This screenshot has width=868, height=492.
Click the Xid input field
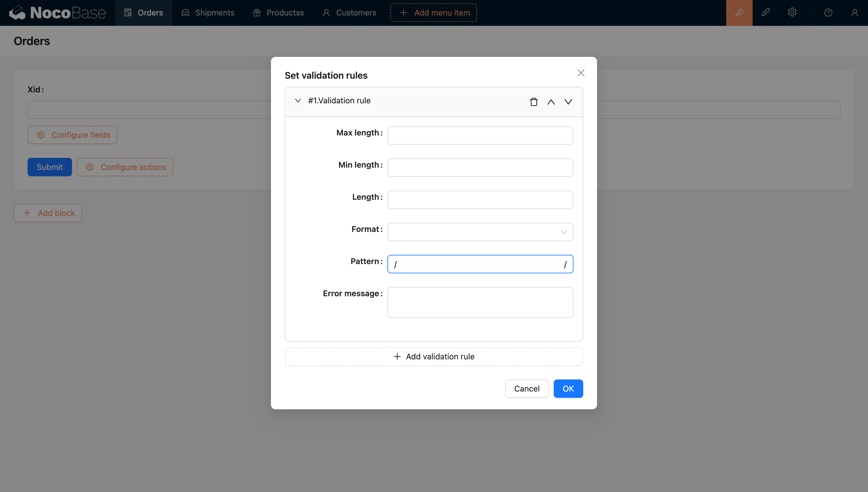point(149,109)
